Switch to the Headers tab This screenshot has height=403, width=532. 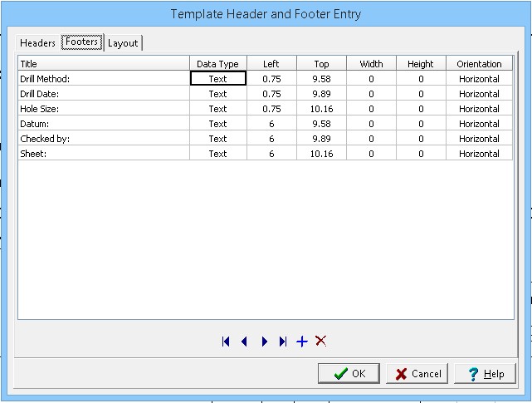tap(38, 43)
